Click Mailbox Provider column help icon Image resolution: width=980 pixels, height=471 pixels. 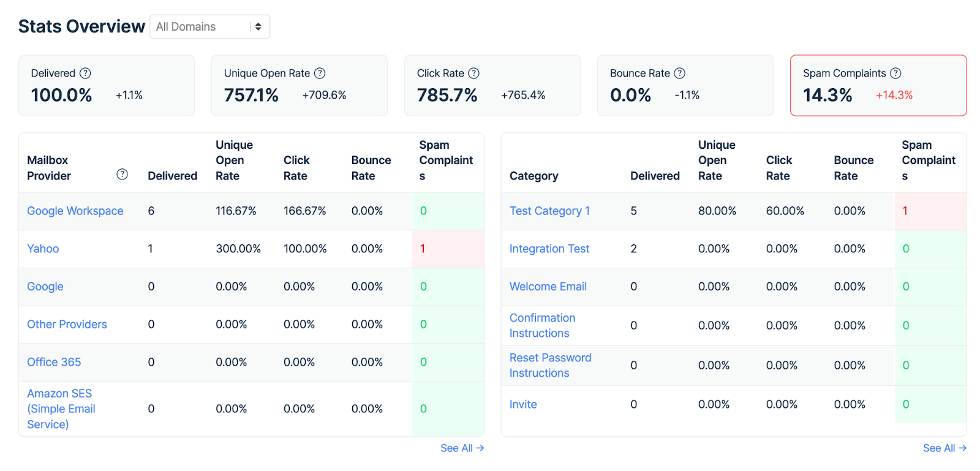tap(123, 175)
